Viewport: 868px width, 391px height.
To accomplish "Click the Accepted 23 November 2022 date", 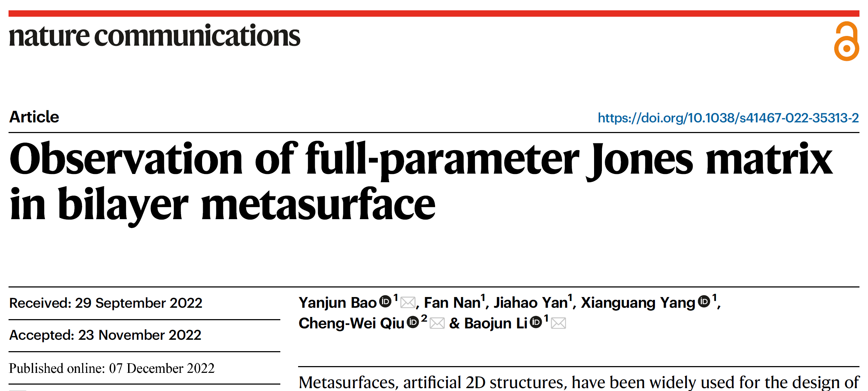I will (105, 335).
